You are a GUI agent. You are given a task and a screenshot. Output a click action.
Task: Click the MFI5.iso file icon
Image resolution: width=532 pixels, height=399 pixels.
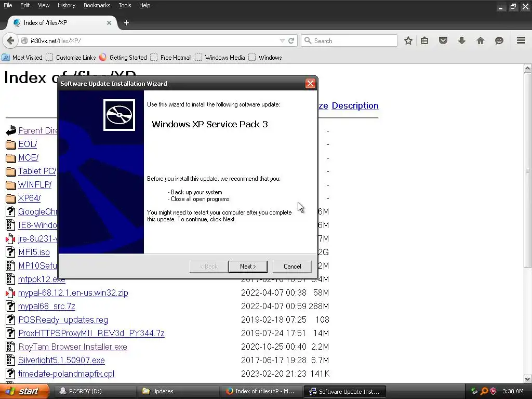[10, 252]
